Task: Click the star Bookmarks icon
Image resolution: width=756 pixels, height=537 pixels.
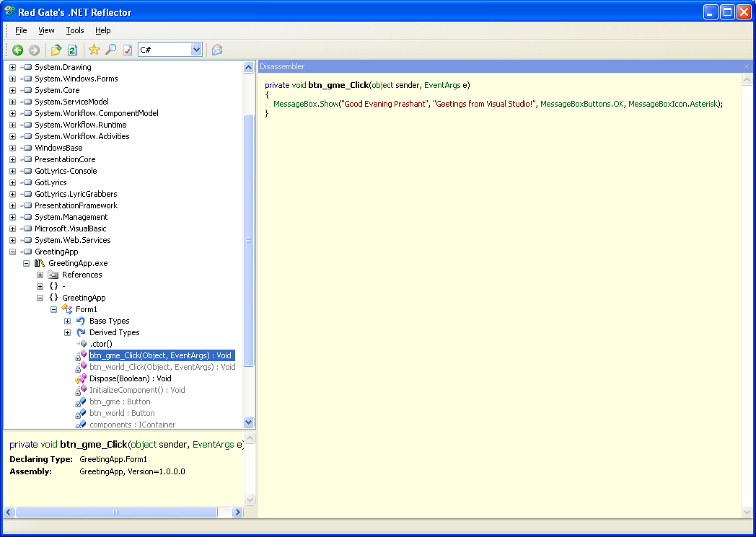Action: pyautogui.click(x=94, y=50)
